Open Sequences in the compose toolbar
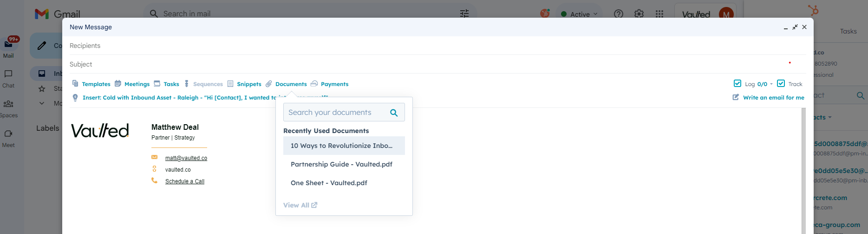This screenshot has height=234, width=868. (x=203, y=84)
